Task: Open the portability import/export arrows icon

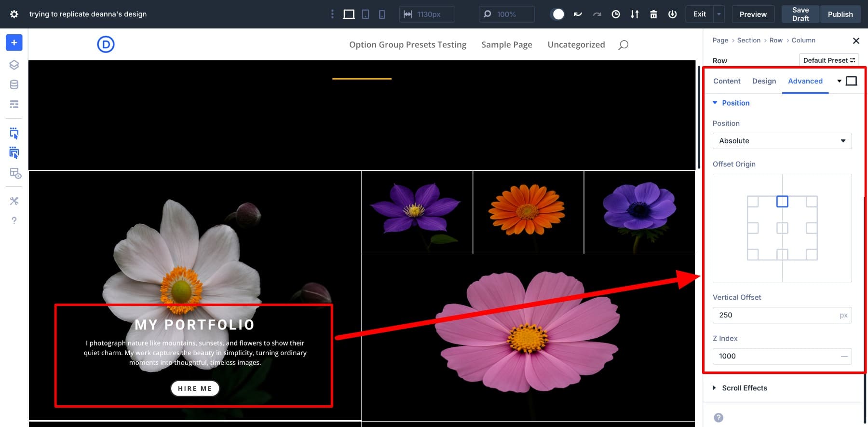Action: coord(635,14)
